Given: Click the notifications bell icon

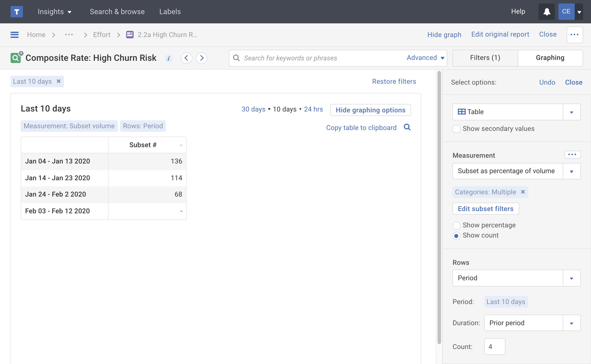Looking at the screenshot, I should 546,11.
